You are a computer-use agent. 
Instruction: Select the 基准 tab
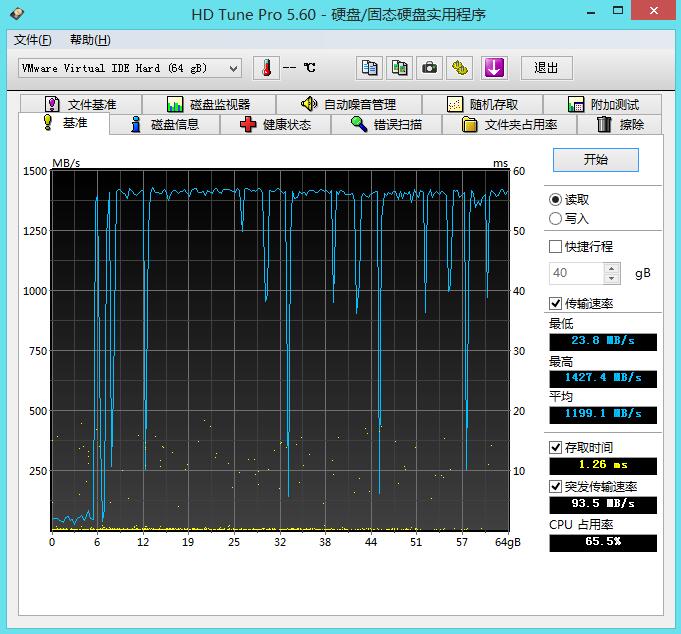click(64, 123)
